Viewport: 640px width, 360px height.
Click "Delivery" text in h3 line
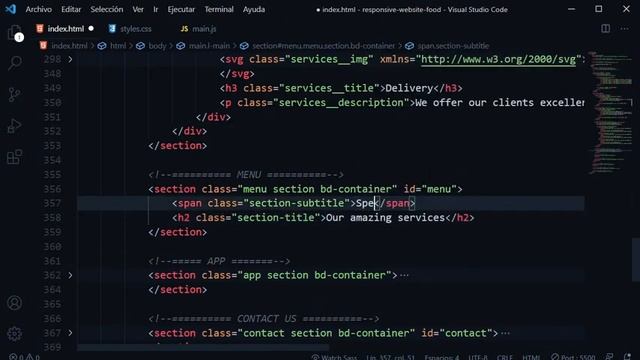(409, 88)
